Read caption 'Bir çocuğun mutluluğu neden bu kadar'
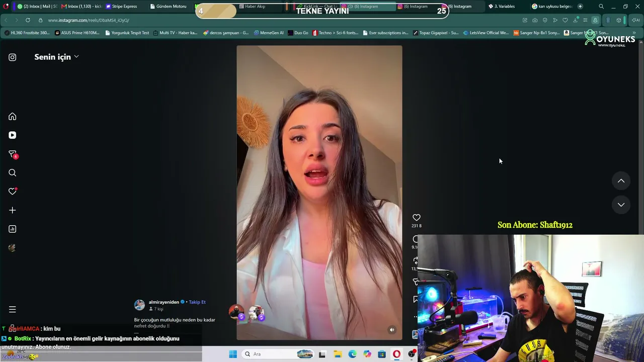Screen dimensions: 644x362 (175, 320)
